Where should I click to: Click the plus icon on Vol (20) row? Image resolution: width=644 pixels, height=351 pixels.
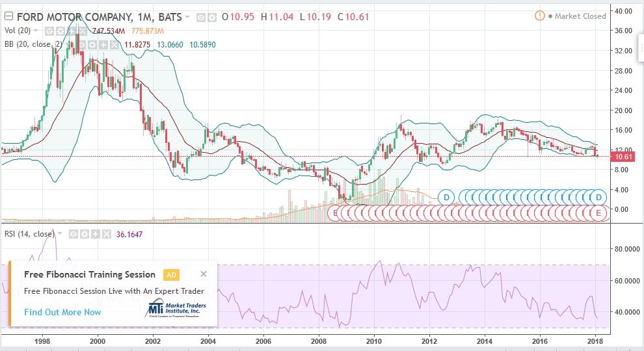pyautogui.click(x=72, y=31)
